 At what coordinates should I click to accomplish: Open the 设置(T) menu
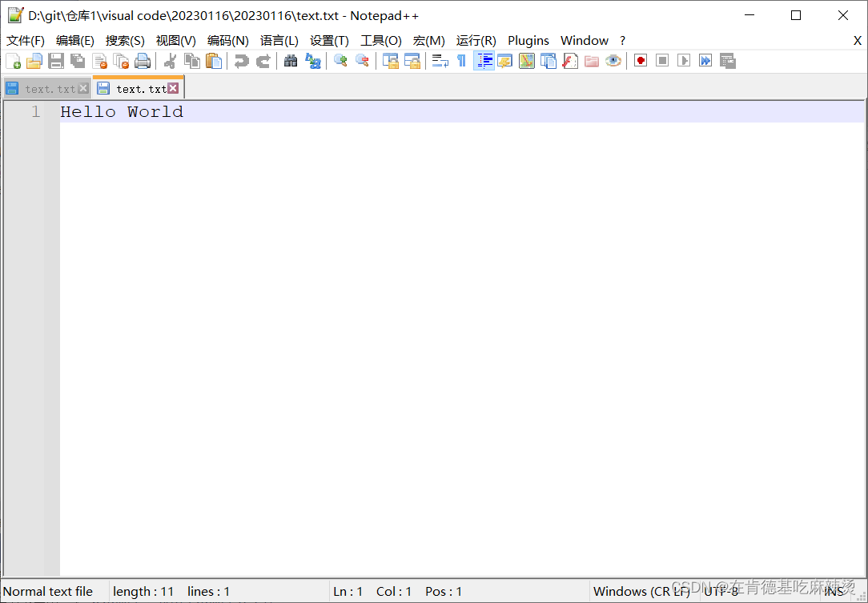[329, 40]
